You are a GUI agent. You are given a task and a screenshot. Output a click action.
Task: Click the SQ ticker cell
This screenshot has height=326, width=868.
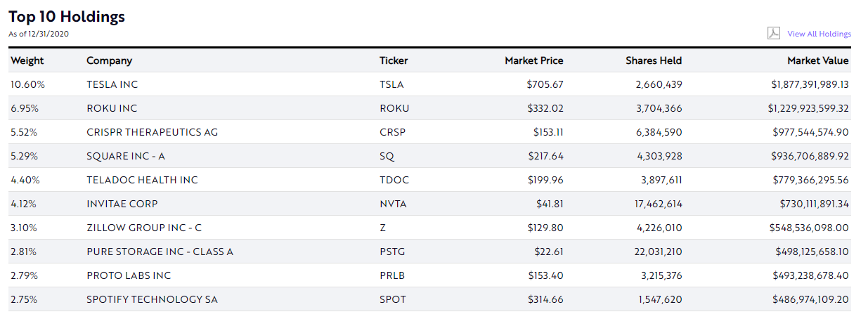click(387, 156)
